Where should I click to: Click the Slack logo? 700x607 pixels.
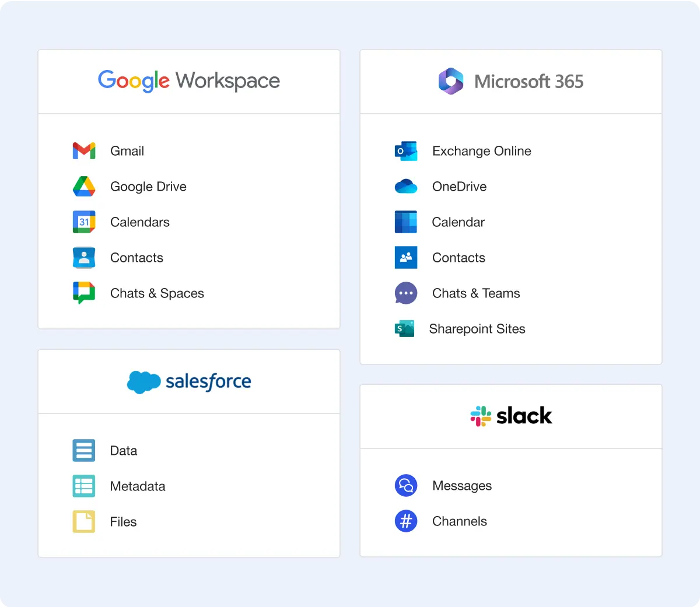pyautogui.click(x=511, y=416)
